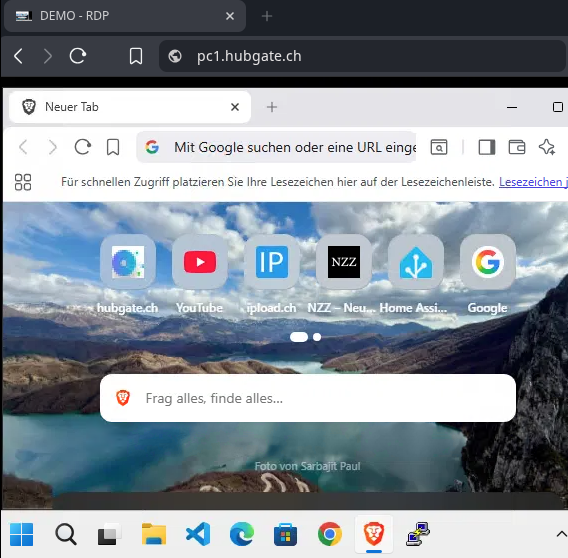The image size is (568, 558).
Task: Open the Home Assistant shortcut tile
Action: click(415, 262)
